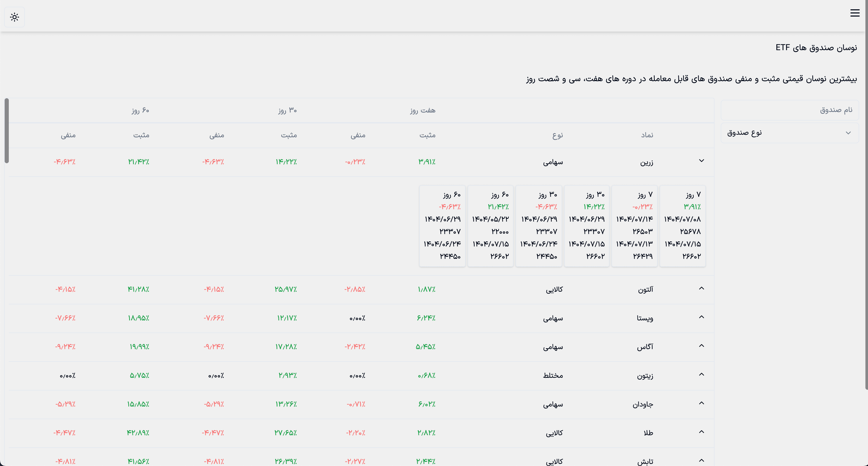Click the ۶۰ روز ۲۱/۴۲٪ detail card
This screenshot has height=466, width=868.
490,226
